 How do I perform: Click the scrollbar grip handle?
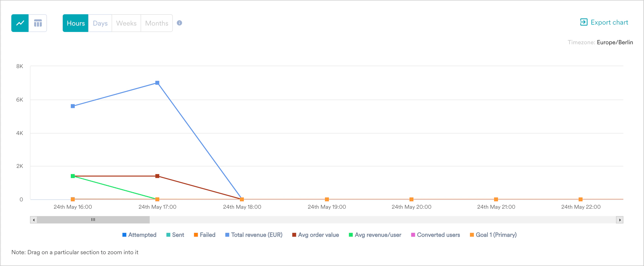[x=93, y=220]
